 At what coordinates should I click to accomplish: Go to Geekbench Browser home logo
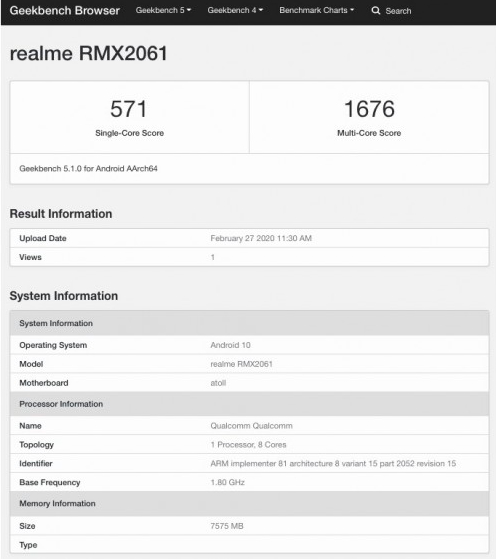65,11
